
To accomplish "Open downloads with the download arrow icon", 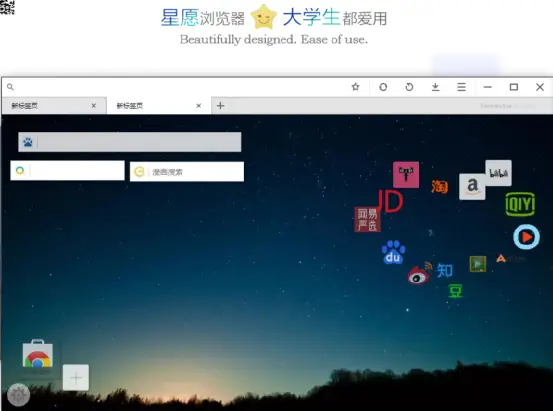I will point(436,87).
